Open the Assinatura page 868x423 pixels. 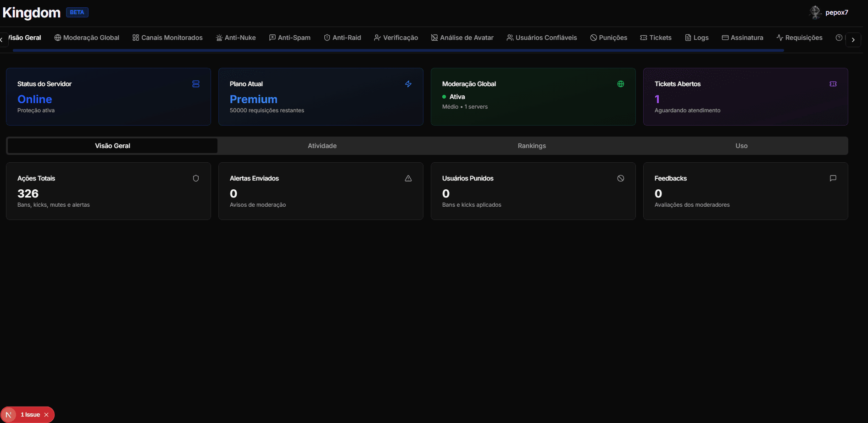[742, 38]
